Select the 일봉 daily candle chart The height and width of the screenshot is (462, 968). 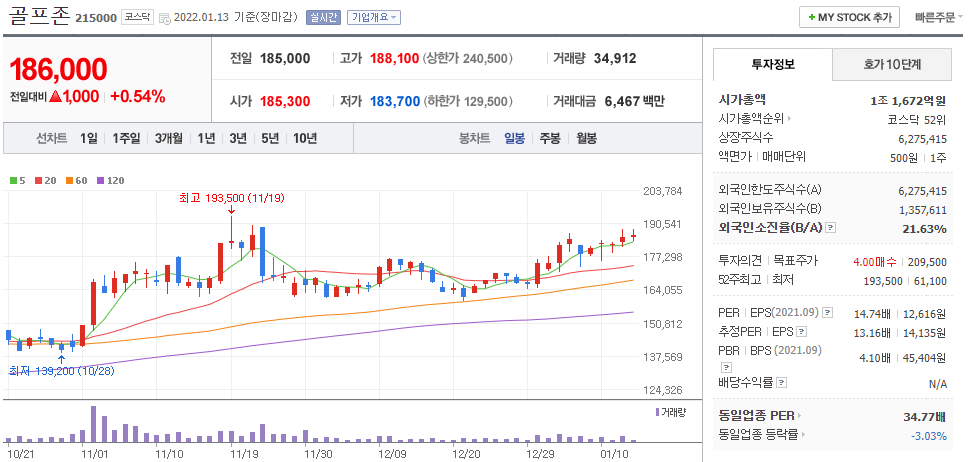point(514,138)
